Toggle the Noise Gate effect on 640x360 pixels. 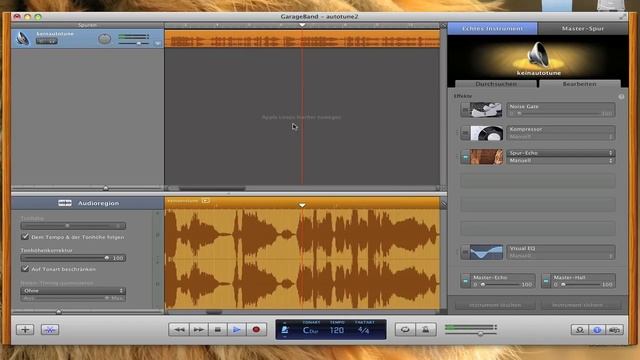pyautogui.click(x=465, y=110)
